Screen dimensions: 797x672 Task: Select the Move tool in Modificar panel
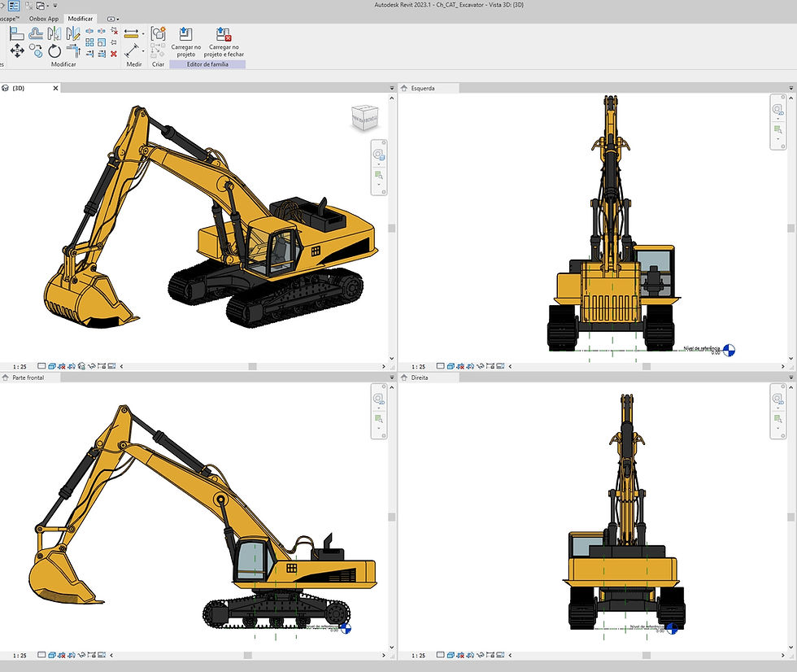pyautogui.click(x=16, y=50)
